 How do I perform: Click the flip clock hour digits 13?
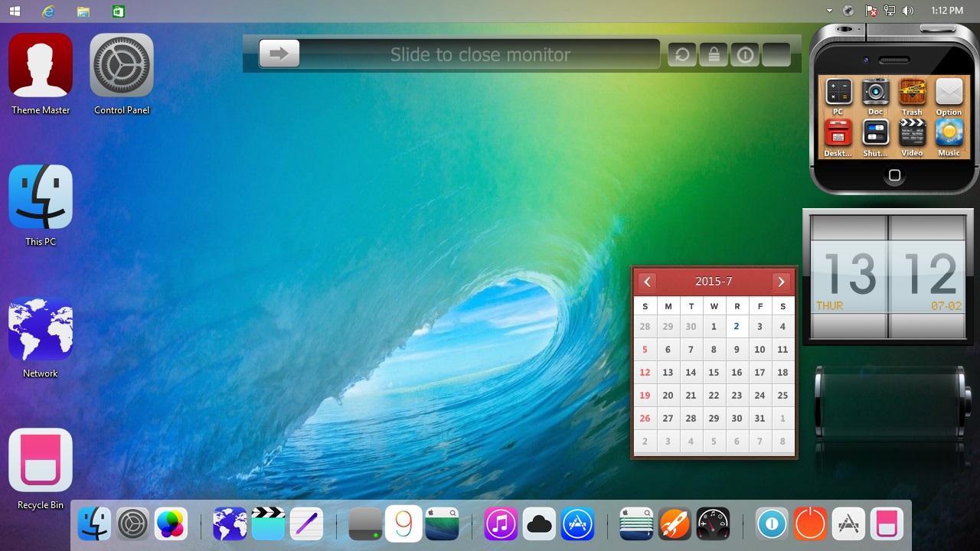click(849, 275)
